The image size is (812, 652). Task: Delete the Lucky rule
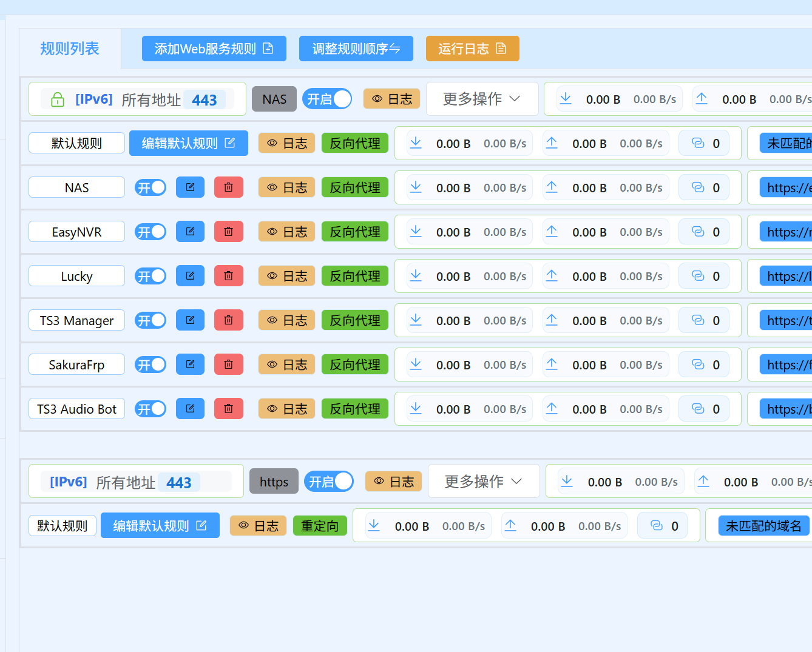229,276
